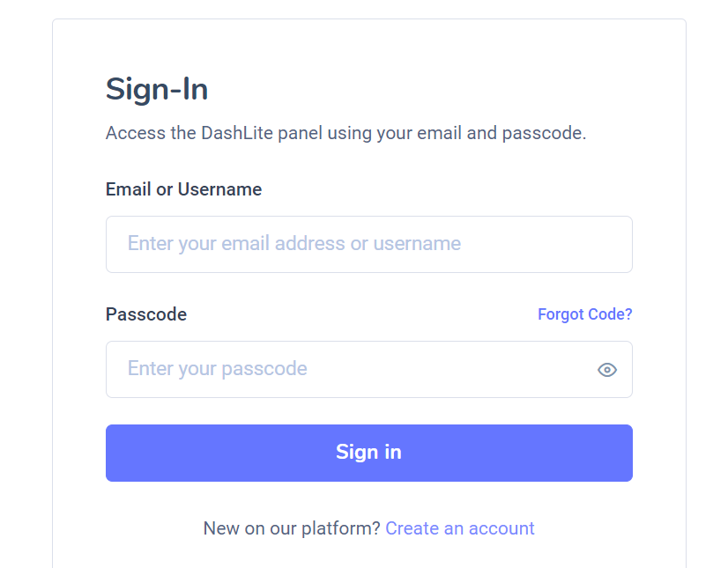Place cursor in the username text box
This screenshot has height=568, width=728.
pyautogui.click(x=368, y=244)
